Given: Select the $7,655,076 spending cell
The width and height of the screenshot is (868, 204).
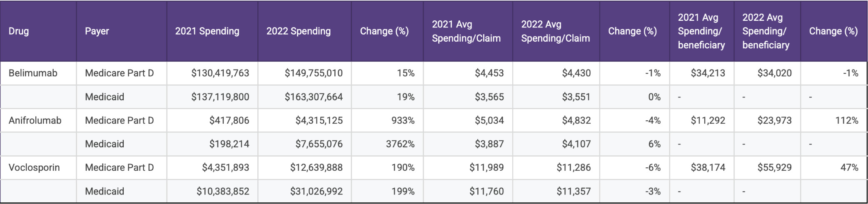Looking at the screenshot, I should click(319, 144).
